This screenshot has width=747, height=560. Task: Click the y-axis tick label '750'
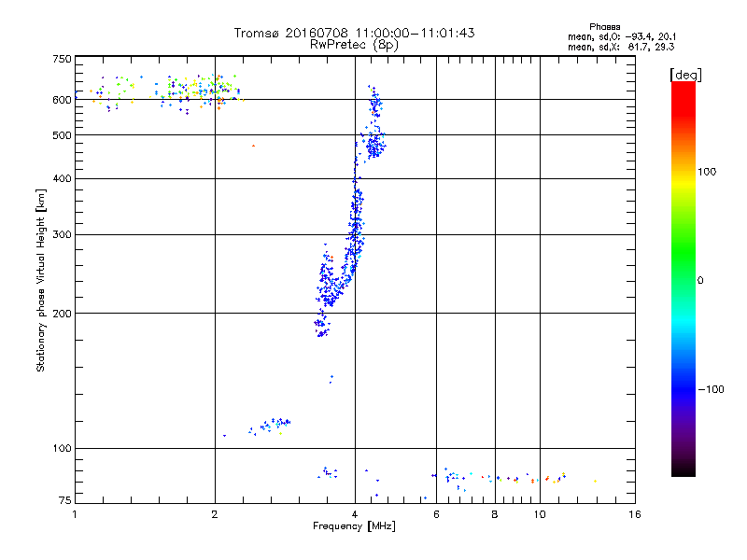pos(62,59)
